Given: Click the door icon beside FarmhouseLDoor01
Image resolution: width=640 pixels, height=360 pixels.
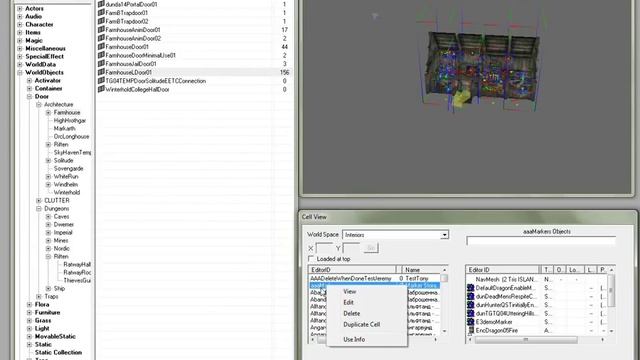Looking at the screenshot, I should click(101, 72).
